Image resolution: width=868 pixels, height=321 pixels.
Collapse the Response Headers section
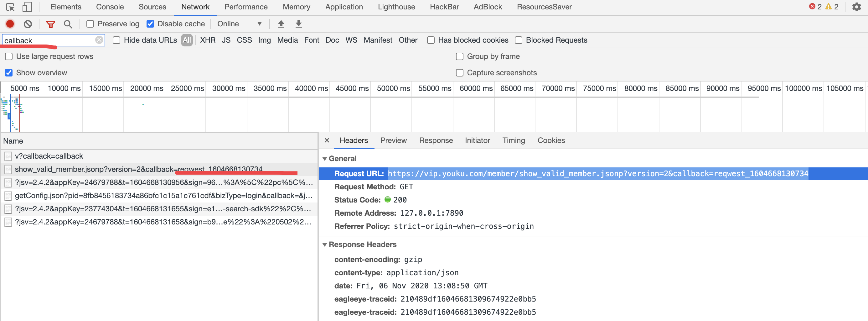pyautogui.click(x=325, y=245)
